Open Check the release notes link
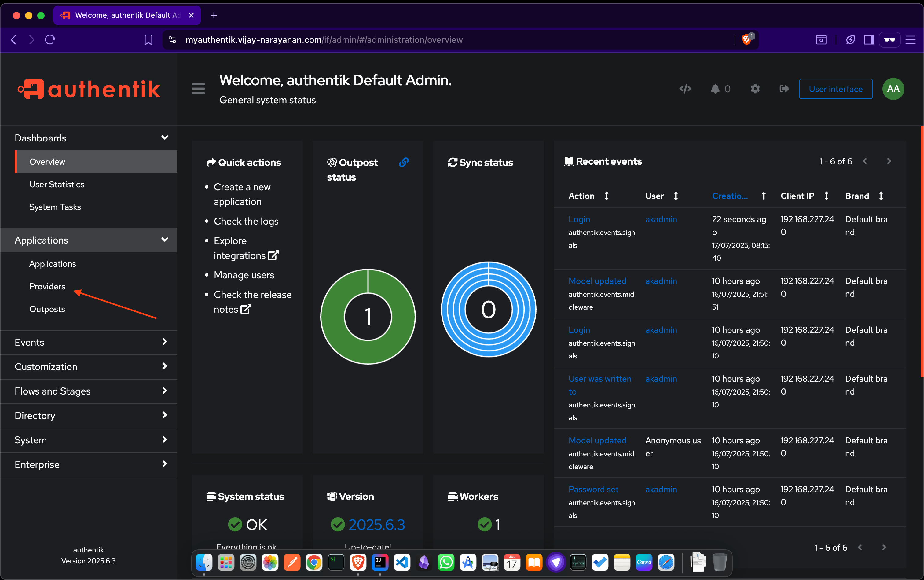Viewport: 924px width, 580px height. coord(252,302)
